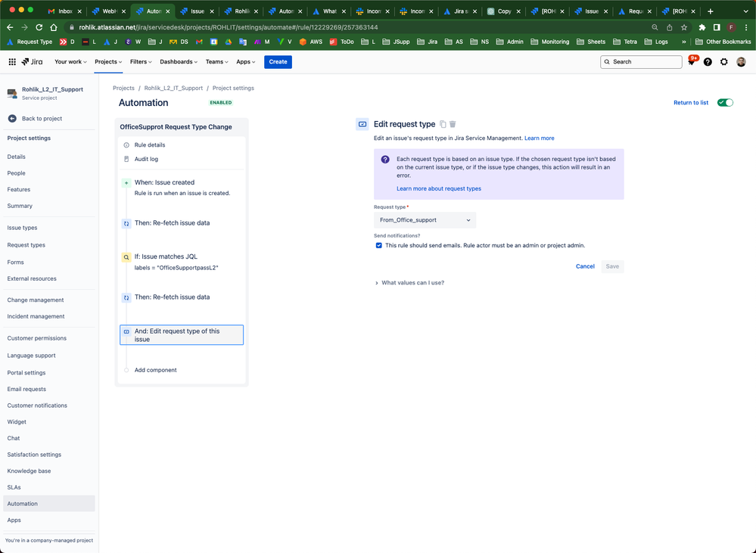This screenshot has width=756, height=553.
Task: Select Automation in the Project settings sidebar
Action: click(x=23, y=503)
